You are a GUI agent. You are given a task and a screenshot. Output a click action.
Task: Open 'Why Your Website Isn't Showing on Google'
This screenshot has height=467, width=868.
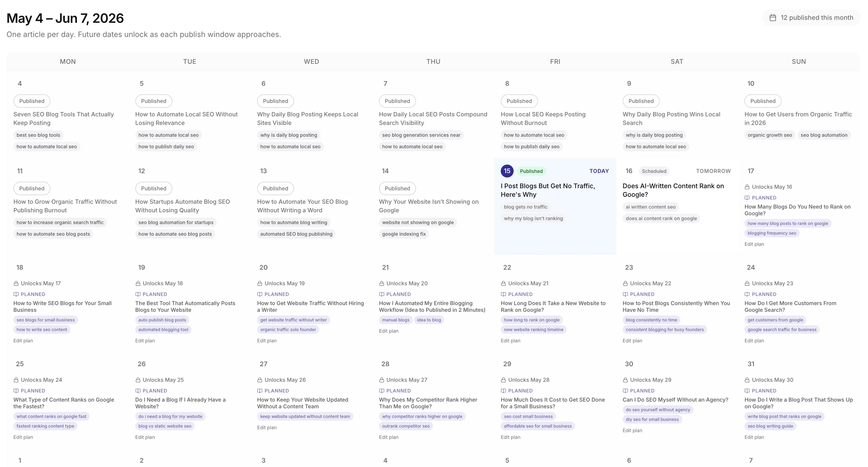click(429, 206)
